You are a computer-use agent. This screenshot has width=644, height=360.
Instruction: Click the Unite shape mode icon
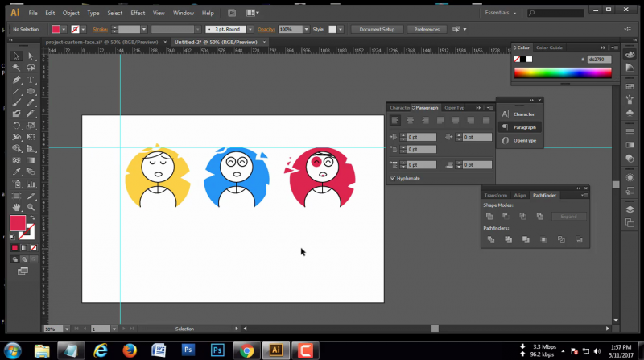tap(489, 217)
